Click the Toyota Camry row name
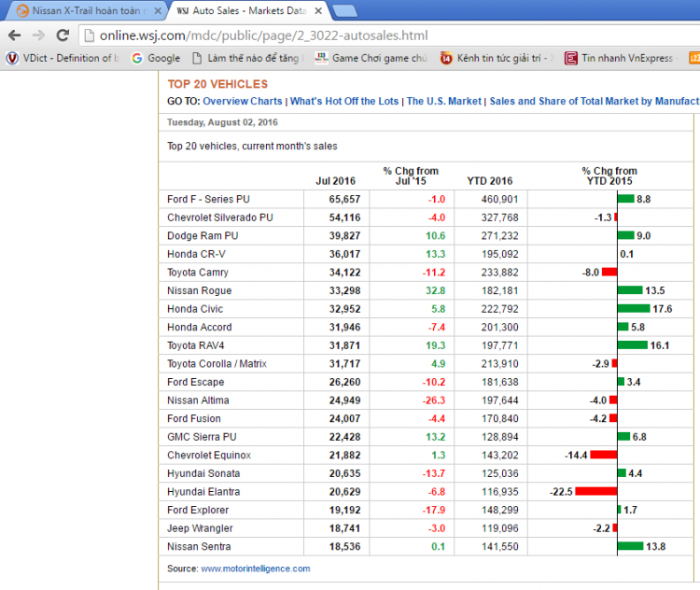700x590 pixels. (x=198, y=273)
